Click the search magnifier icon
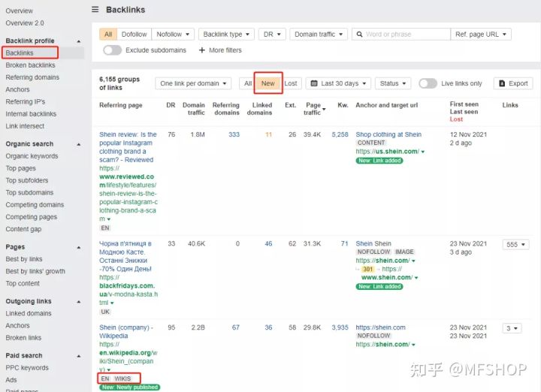 (x=359, y=34)
